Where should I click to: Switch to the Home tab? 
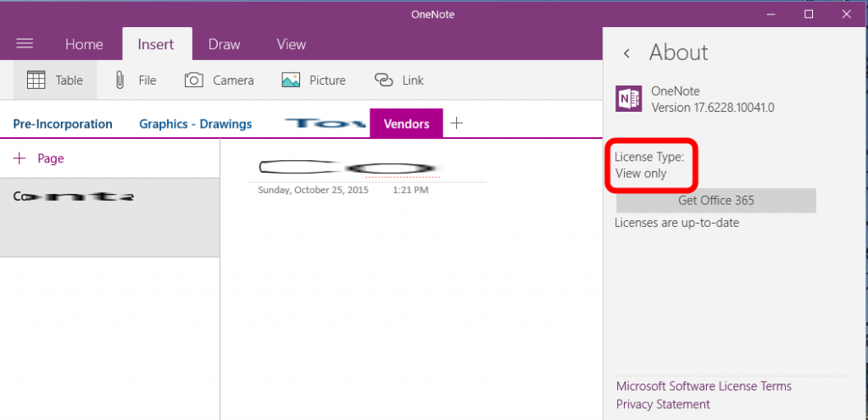[x=84, y=45]
